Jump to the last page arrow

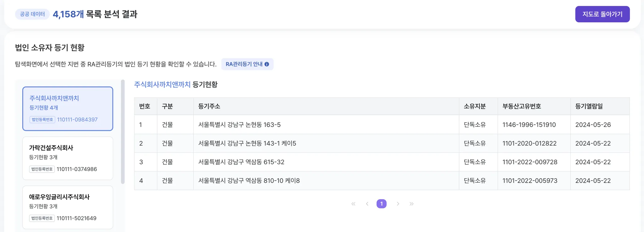[412, 204]
